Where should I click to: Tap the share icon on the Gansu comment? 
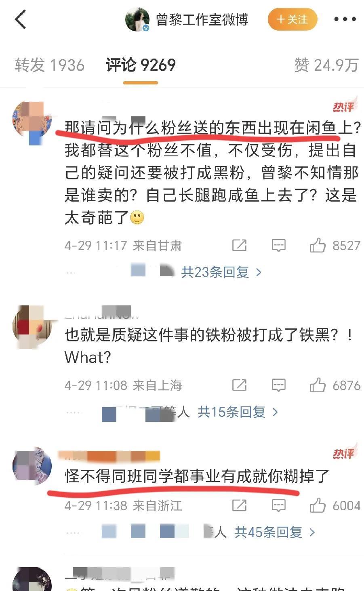point(239,245)
